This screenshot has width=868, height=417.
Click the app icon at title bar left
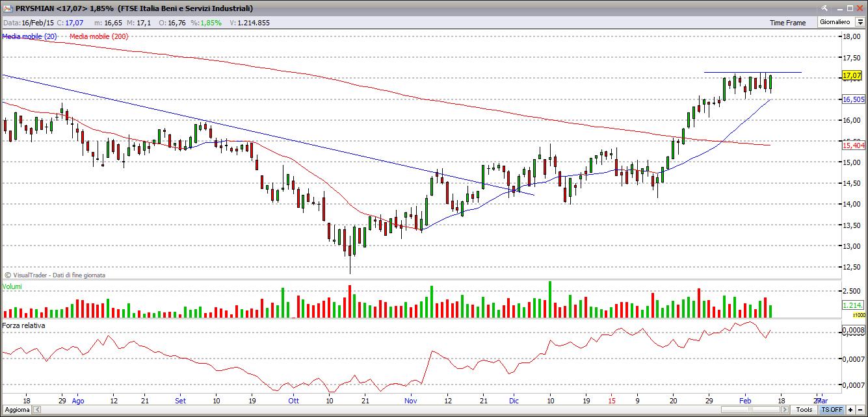click(7, 8)
